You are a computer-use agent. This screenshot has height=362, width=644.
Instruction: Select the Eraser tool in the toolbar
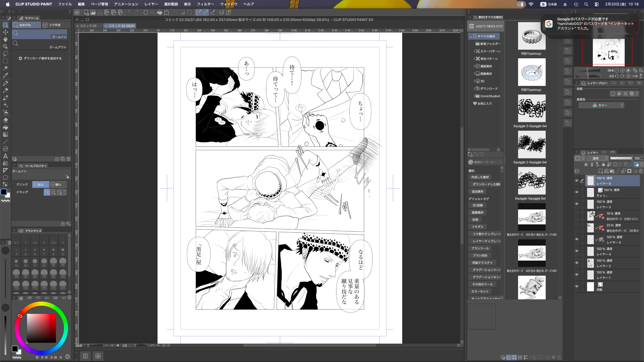click(5, 120)
